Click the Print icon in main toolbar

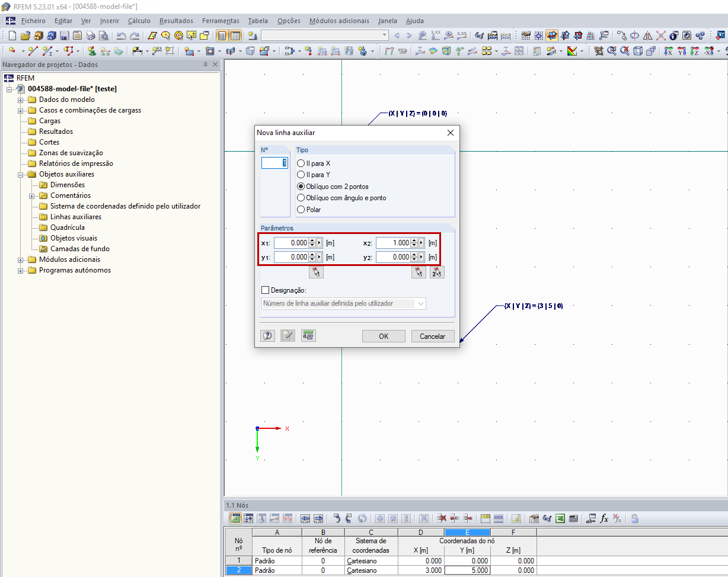pos(90,36)
